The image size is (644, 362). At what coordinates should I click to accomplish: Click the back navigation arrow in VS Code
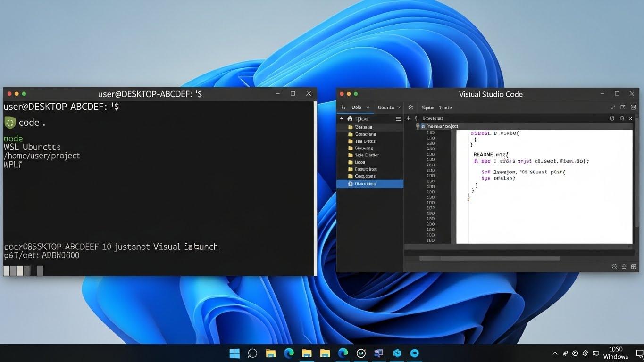coord(343,107)
